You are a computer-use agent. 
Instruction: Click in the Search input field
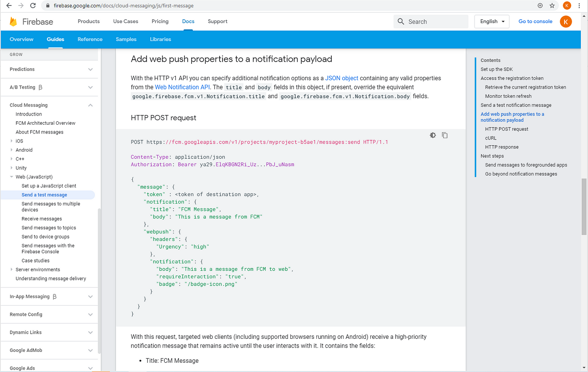[x=431, y=21]
